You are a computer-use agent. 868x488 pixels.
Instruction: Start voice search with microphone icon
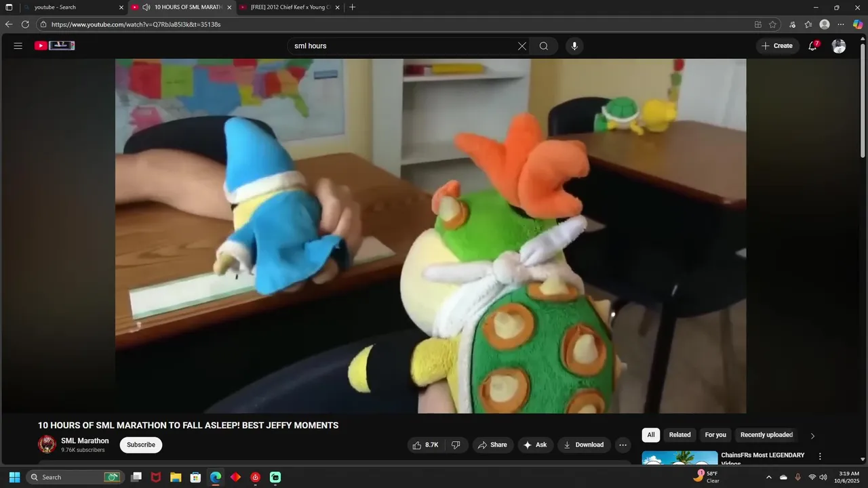574,46
